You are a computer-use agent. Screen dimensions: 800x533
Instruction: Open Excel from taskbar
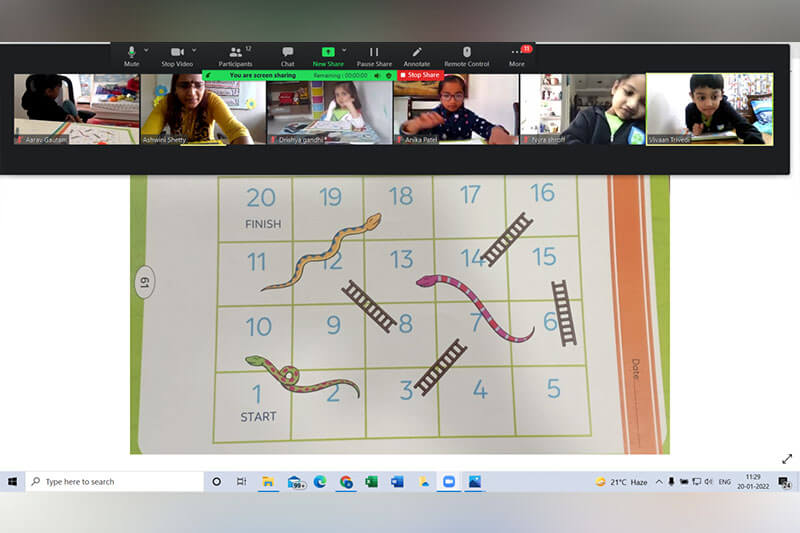pos(371,481)
